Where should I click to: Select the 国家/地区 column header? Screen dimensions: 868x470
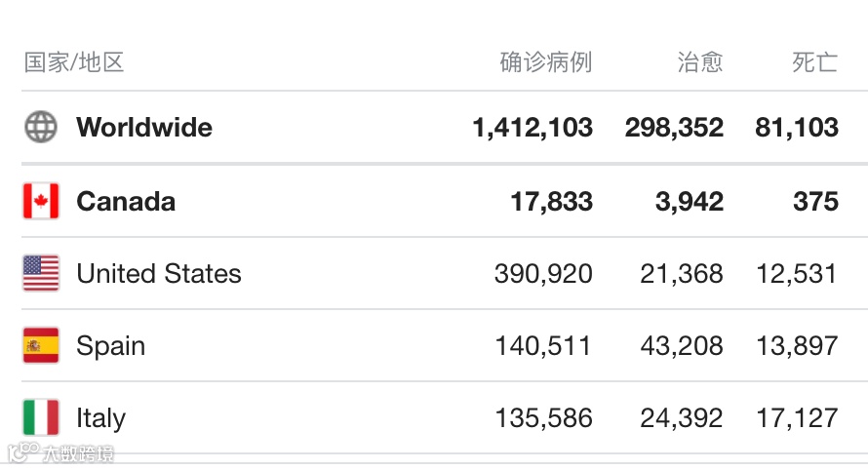coord(73,62)
